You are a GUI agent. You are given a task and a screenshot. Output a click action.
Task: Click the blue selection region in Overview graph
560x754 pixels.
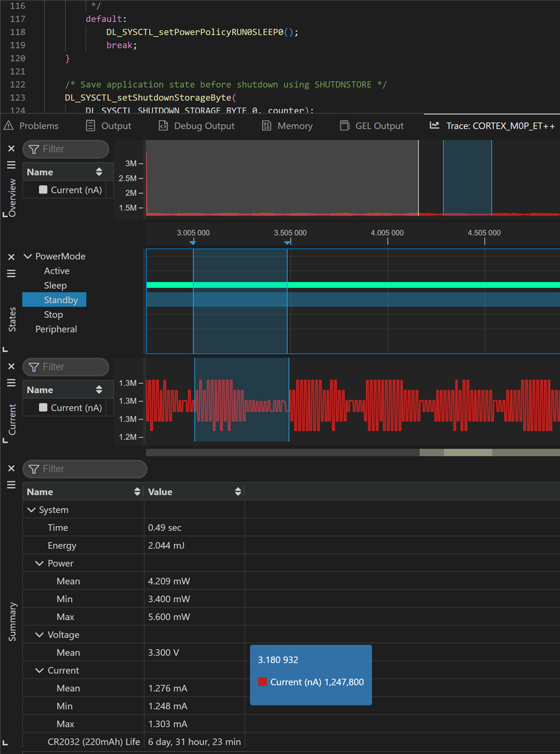pyautogui.click(x=467, y=177)
